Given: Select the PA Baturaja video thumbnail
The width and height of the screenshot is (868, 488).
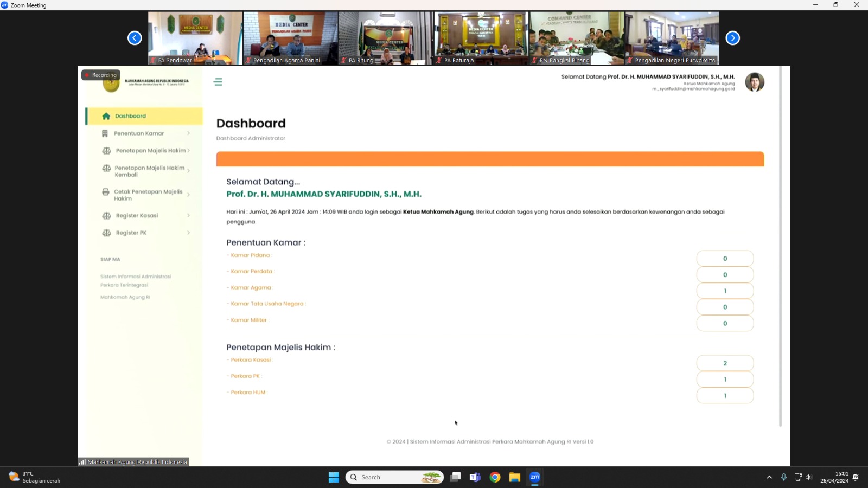Looking at the screenshot, I should pos(481,38).
